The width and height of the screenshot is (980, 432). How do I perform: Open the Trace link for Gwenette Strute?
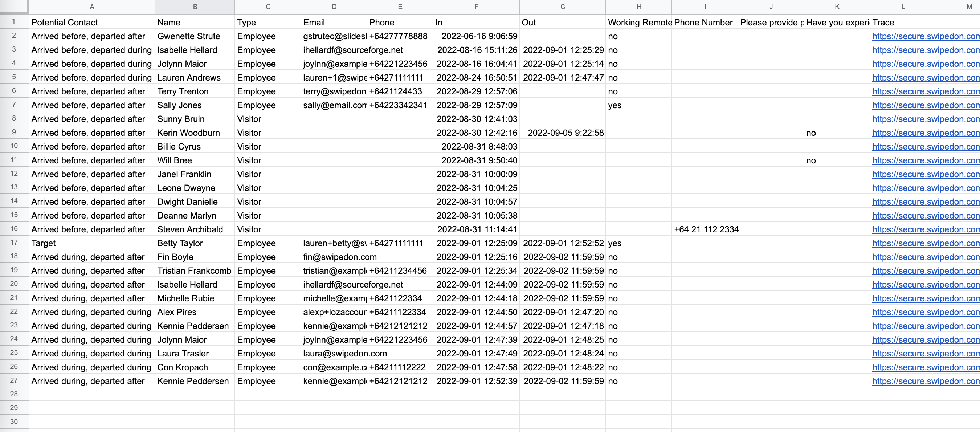pos(926,36)
